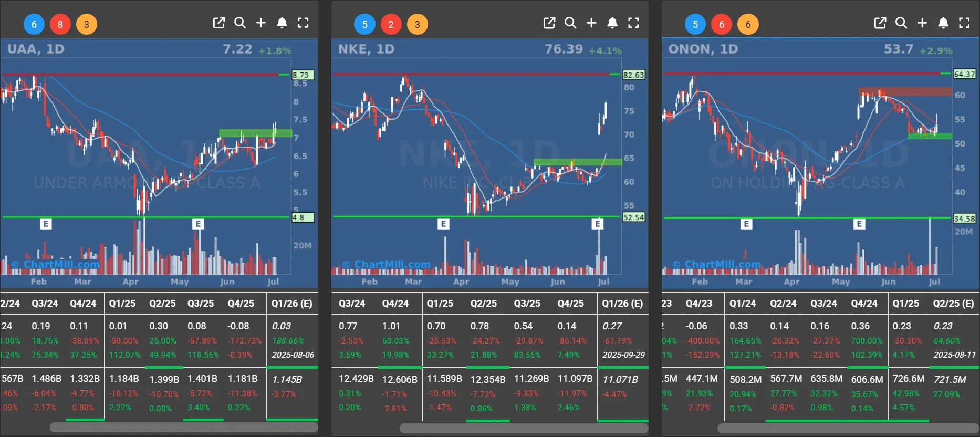The image size is (980, 437).
Task: Click the plus icon on ONON card
Action: pos(922,23)
